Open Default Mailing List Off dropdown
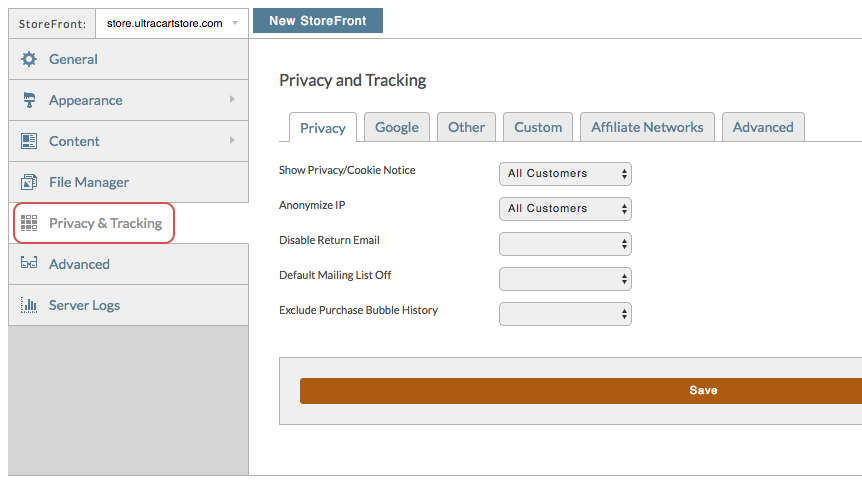Image resolution: width=862 pixels, height=486 pixels. (565, 279)
